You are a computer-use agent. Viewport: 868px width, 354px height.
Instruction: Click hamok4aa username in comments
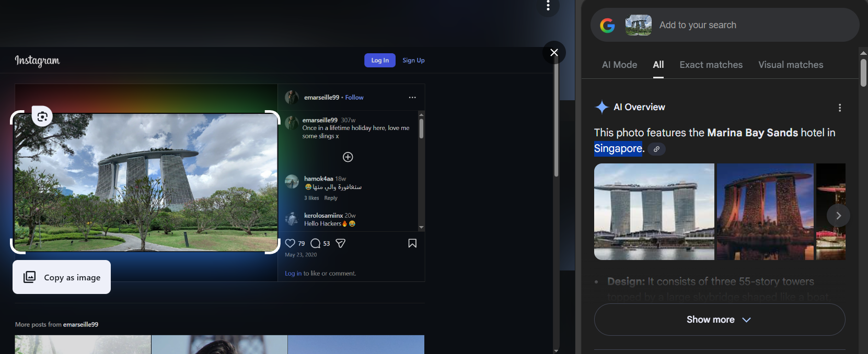[319, 179]
